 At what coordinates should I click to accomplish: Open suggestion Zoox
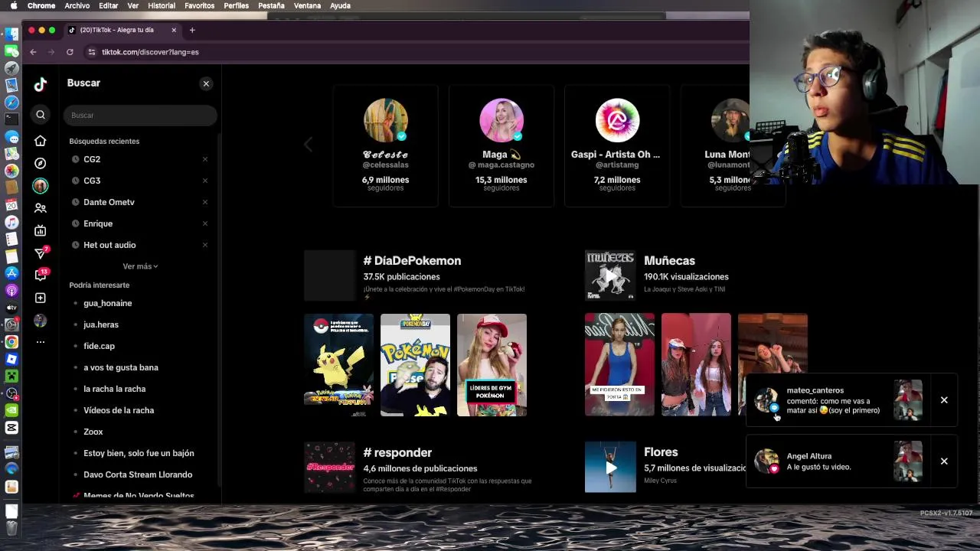[93, 432]
